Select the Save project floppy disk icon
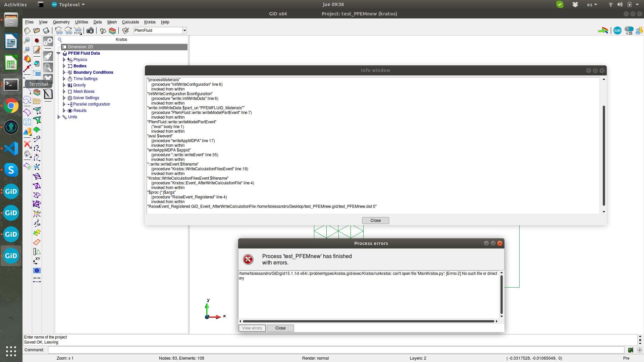 tap(46, 30)
